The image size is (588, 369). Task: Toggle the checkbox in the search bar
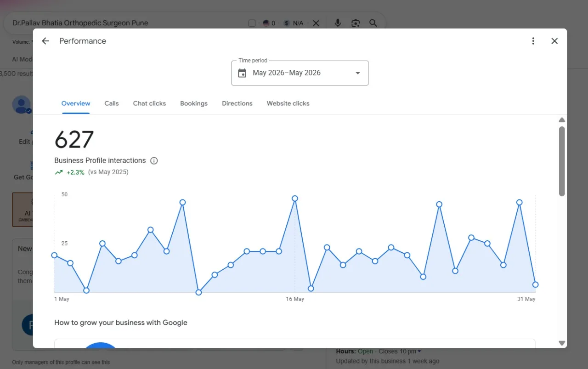click(x=252, y=23)
